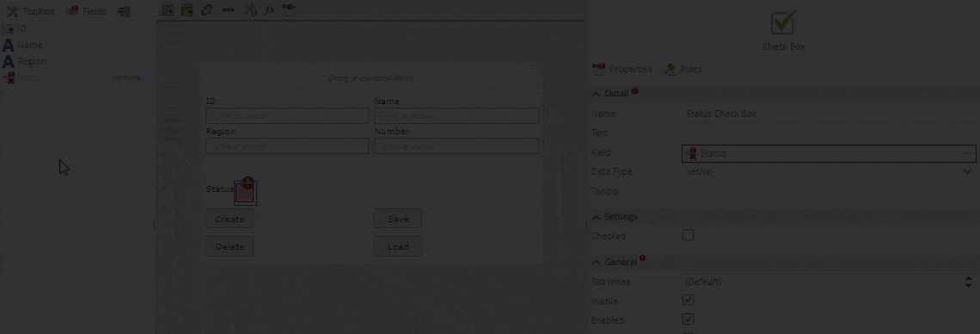The image size is (980, 334).
Task: Switch to the Rules tab
Action: (683, 69)
